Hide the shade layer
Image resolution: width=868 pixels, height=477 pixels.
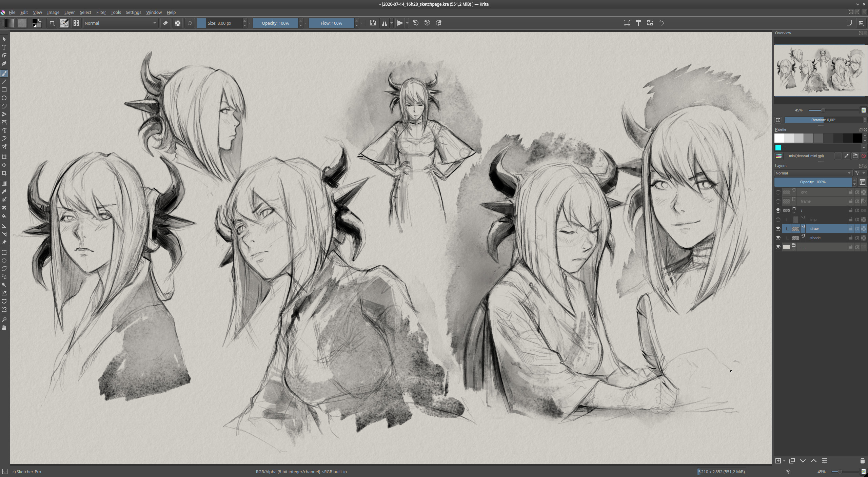coord(778,238)
